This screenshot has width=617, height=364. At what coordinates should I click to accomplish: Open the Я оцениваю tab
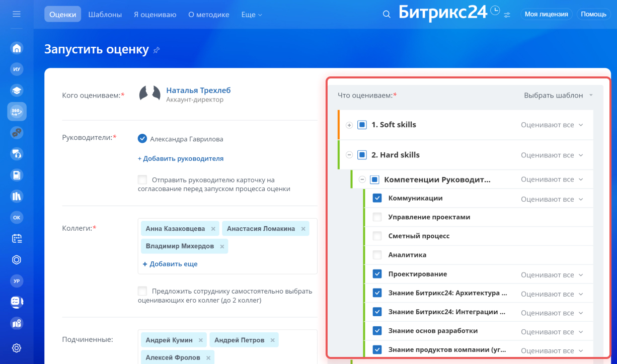point(155,15)
